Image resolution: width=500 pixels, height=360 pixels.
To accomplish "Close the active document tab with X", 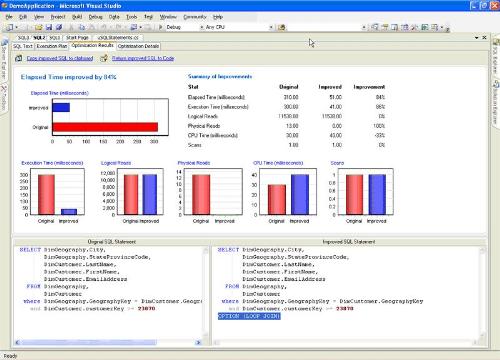I will [x=484, y=38].
